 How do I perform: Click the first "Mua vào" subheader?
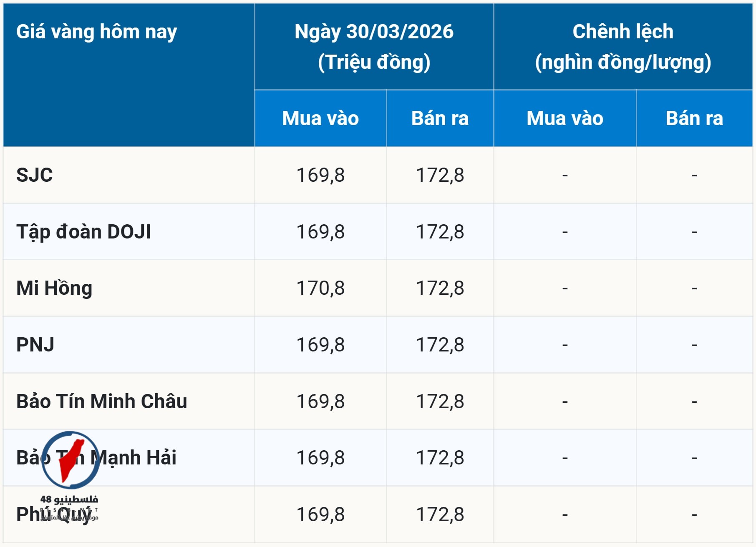(x=320, y=118)
